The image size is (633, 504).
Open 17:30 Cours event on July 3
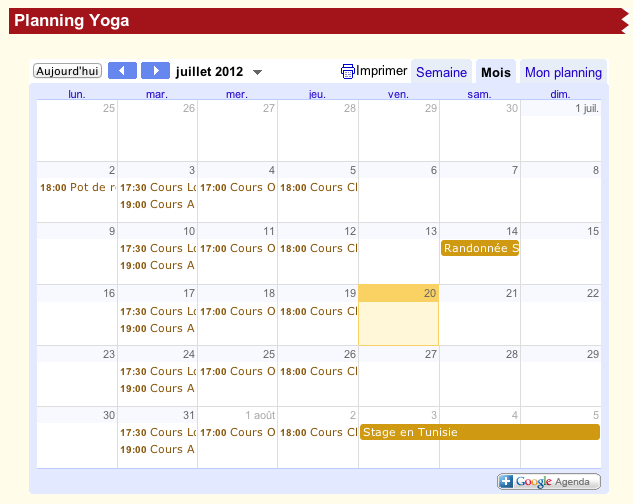coord(157,187)
